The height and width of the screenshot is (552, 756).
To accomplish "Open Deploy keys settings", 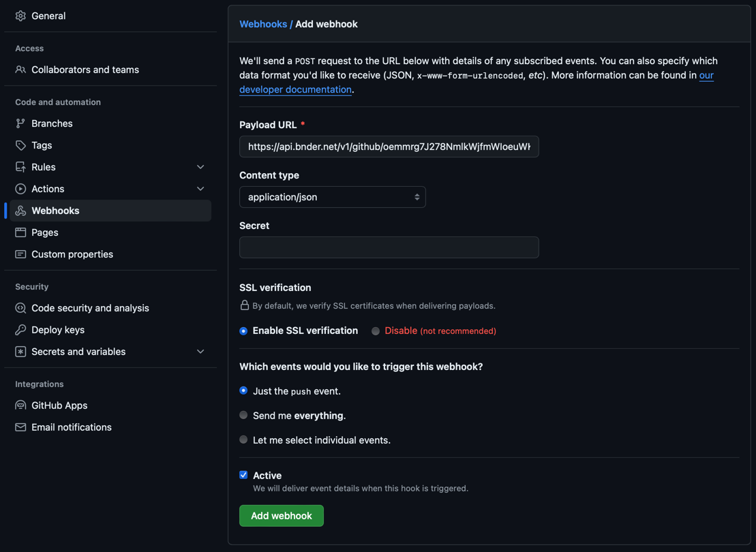I will point(110,330).
